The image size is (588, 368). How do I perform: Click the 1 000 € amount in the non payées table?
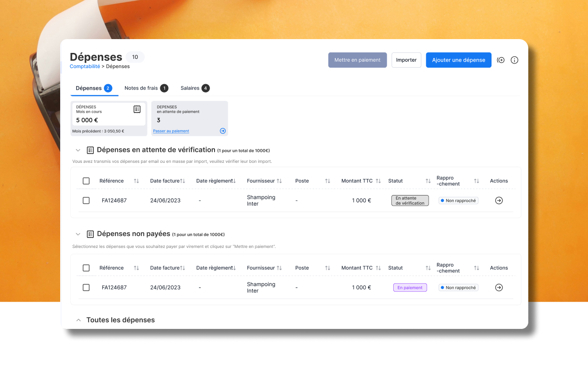tap(362, 287)
